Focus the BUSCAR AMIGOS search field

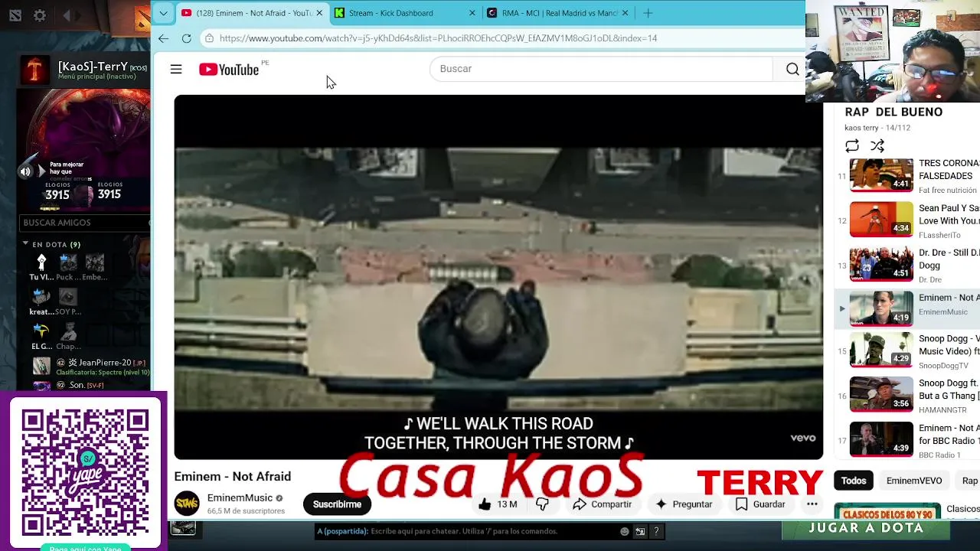pyautogui.click(x=84, y=223)
